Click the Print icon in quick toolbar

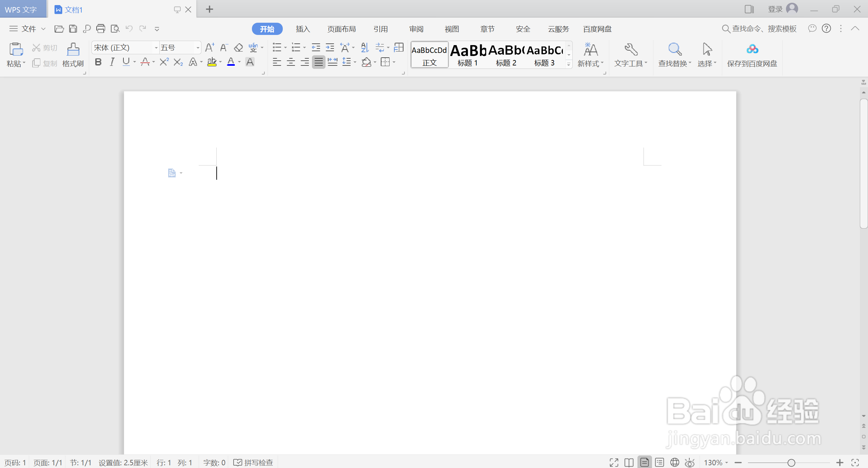click(x=101, y=29)
